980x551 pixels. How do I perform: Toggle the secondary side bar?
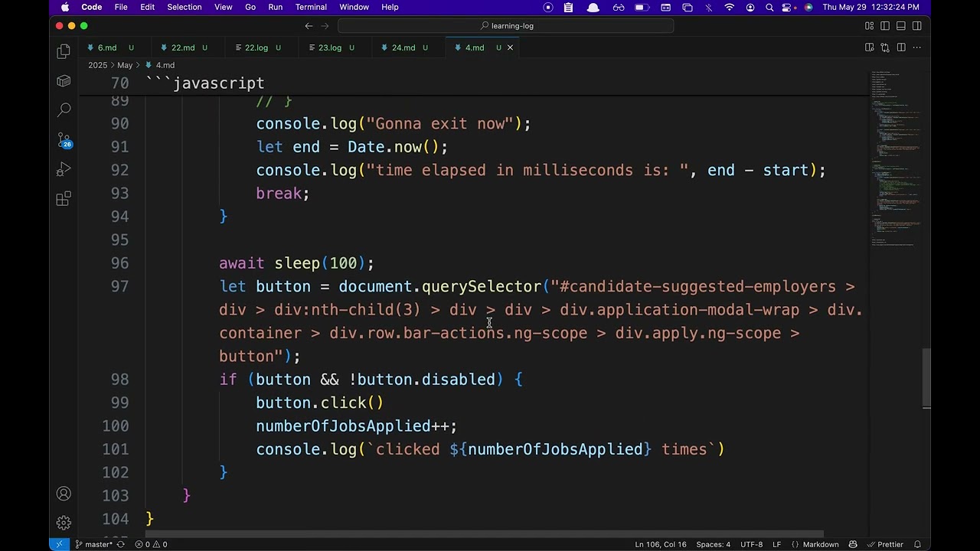[917, 26]
